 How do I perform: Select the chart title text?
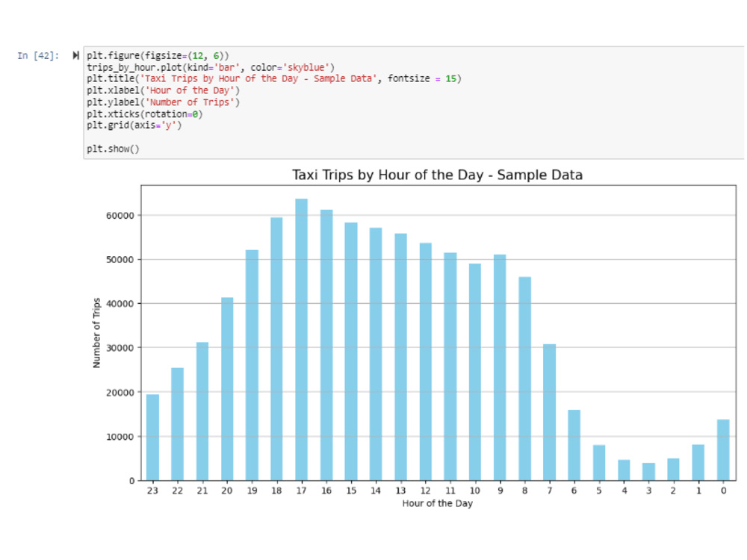[x=436, y=175]
